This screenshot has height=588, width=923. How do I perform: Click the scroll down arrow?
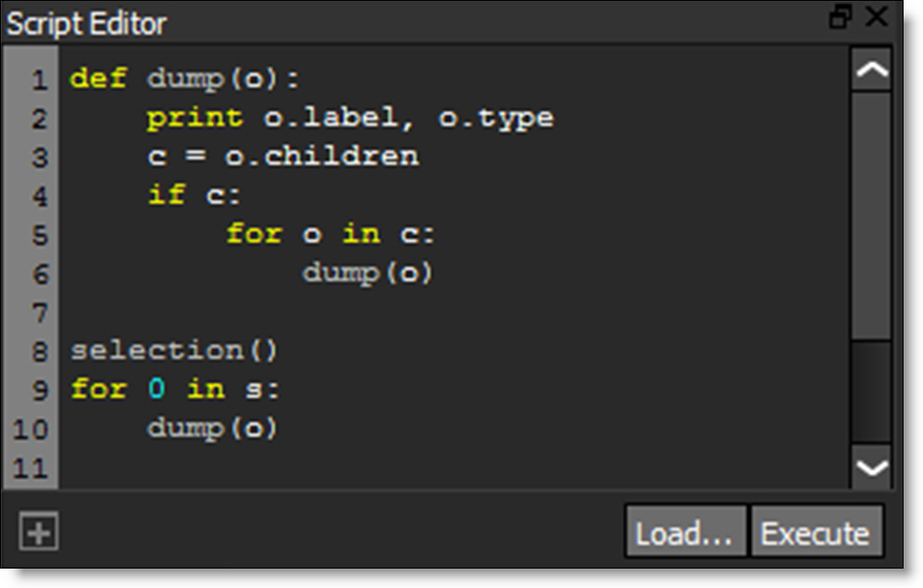click(870, 467)
